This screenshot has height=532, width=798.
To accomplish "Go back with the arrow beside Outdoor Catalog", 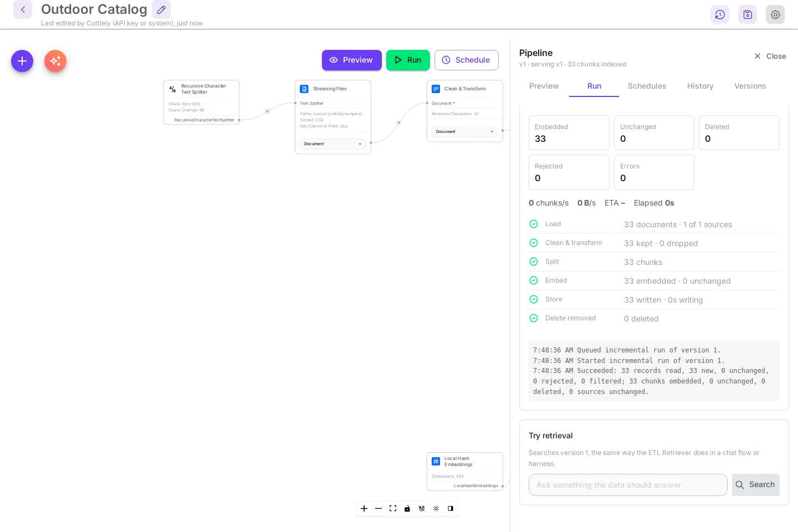I will (x=23, y=9).
